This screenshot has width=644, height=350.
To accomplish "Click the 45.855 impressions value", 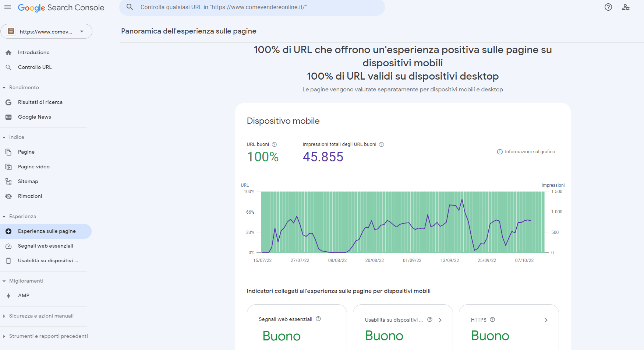I will [323, 157].
